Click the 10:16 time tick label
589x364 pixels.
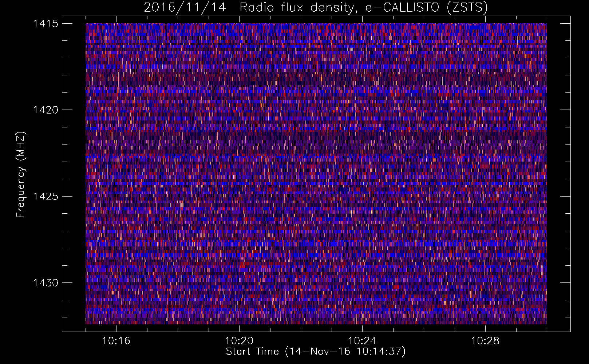pos(116,341)
